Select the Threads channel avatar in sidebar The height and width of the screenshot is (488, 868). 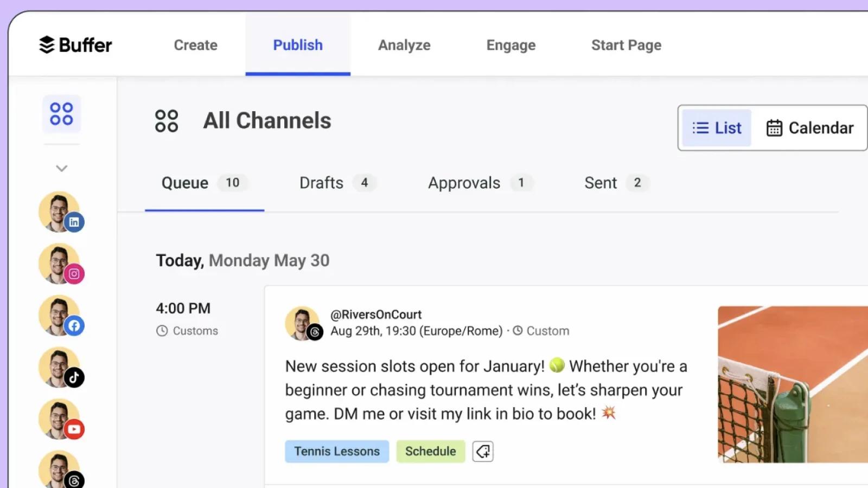[61, 470]
